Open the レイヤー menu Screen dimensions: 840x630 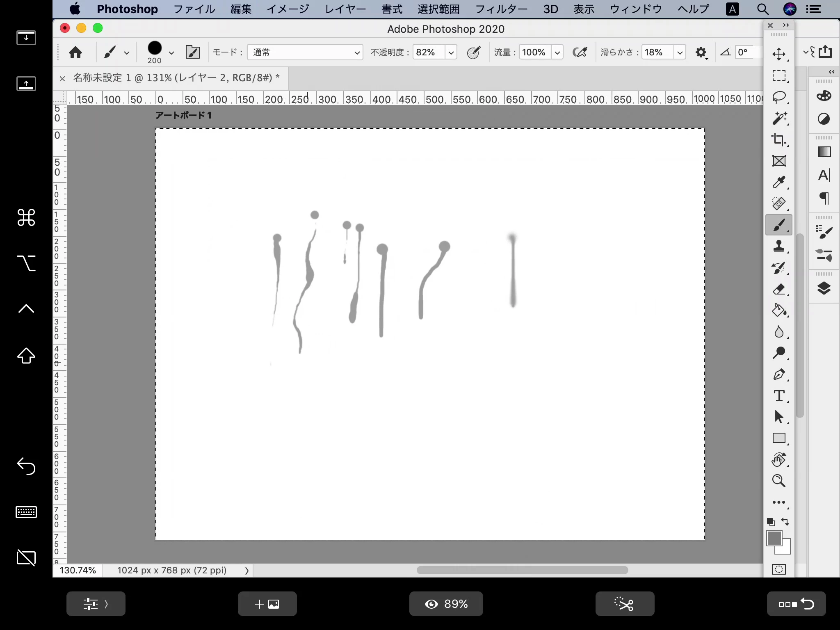345,9
